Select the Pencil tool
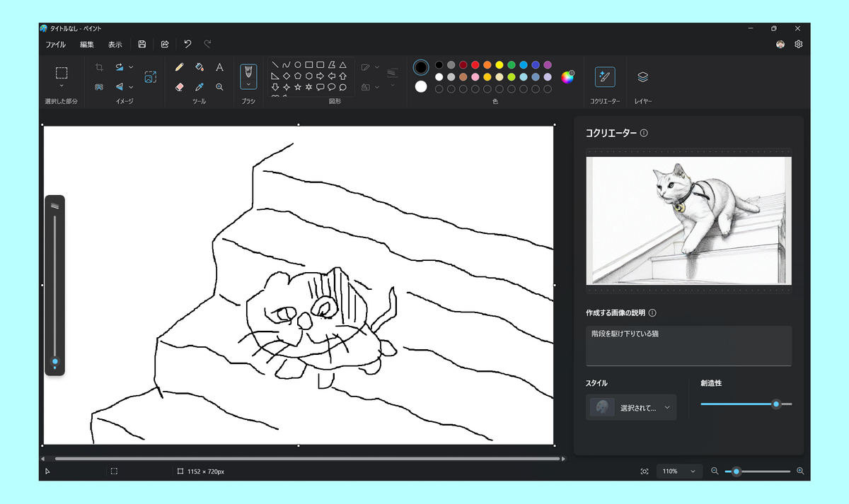 pos(180,67)
